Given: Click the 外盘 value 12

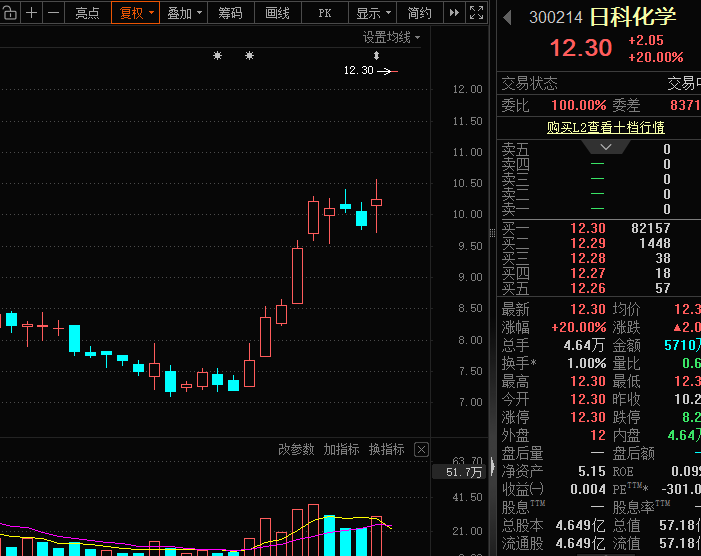Looking at the screenshot, I should point(598,435).
